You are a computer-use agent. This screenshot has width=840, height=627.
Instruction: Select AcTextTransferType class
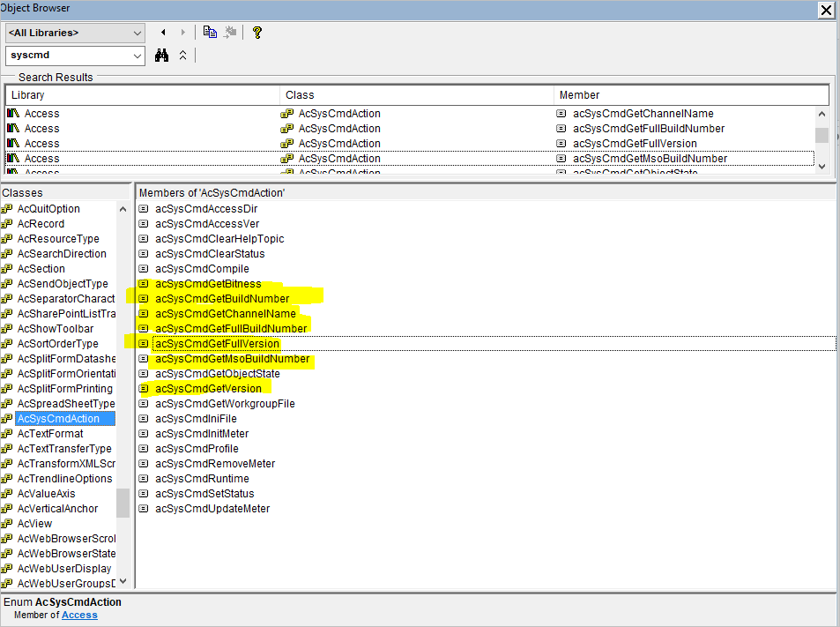click(64, 449)
